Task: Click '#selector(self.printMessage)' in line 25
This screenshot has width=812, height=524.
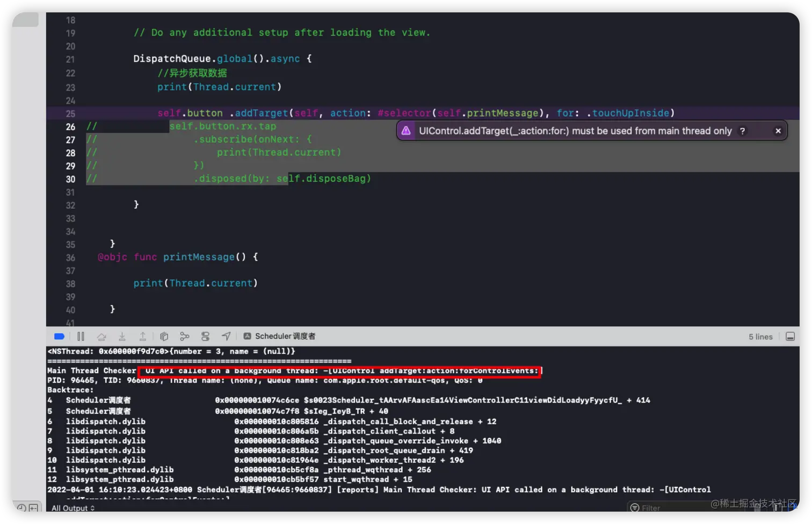Action: 461,113
